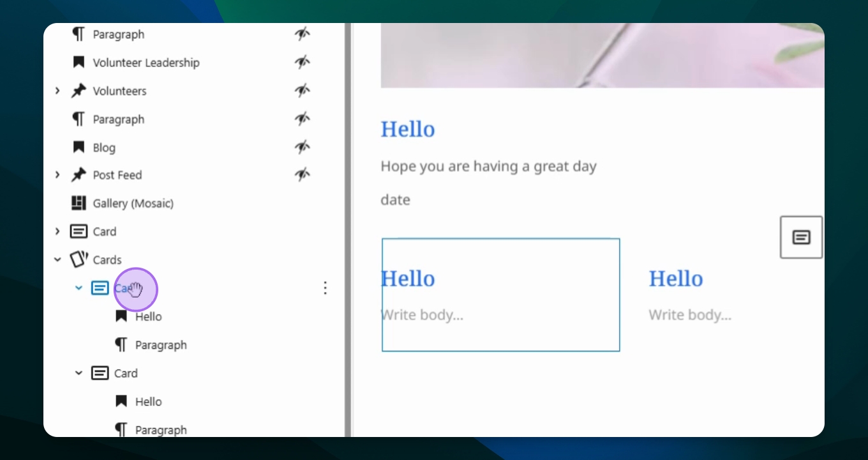Viewport: 868px width, 460px height.
Task: Collapse the last Card block in the list
Action: pos(79,373)
